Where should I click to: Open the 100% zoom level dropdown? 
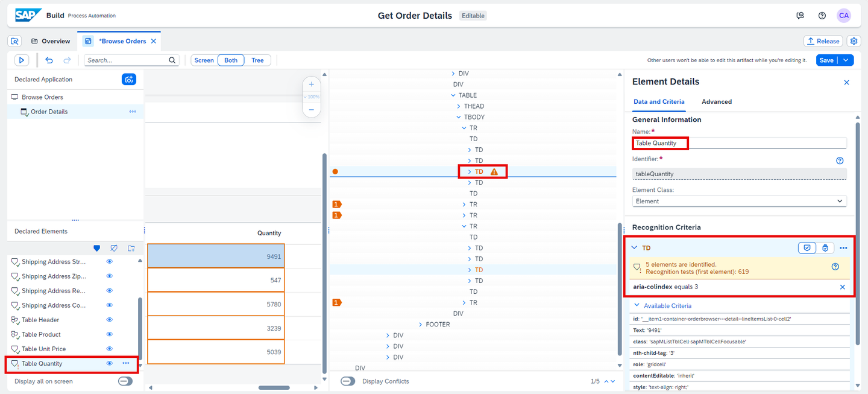coord(311,97)
